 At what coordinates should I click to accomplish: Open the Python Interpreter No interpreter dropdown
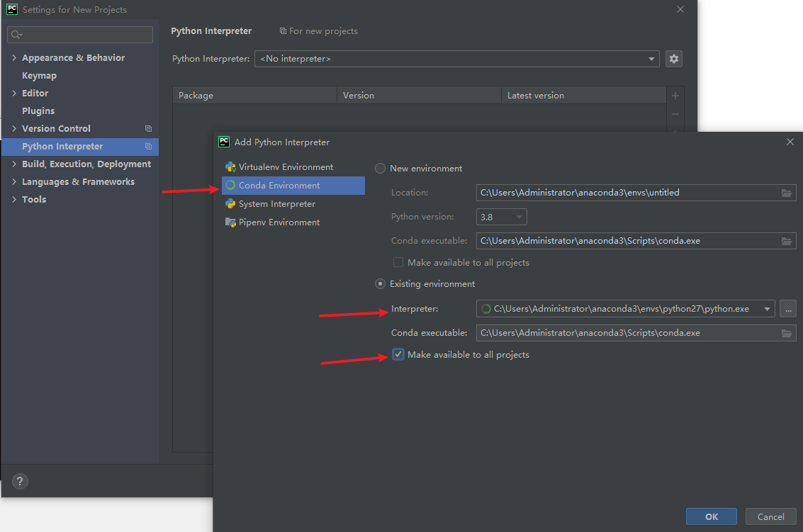(456, 59)
